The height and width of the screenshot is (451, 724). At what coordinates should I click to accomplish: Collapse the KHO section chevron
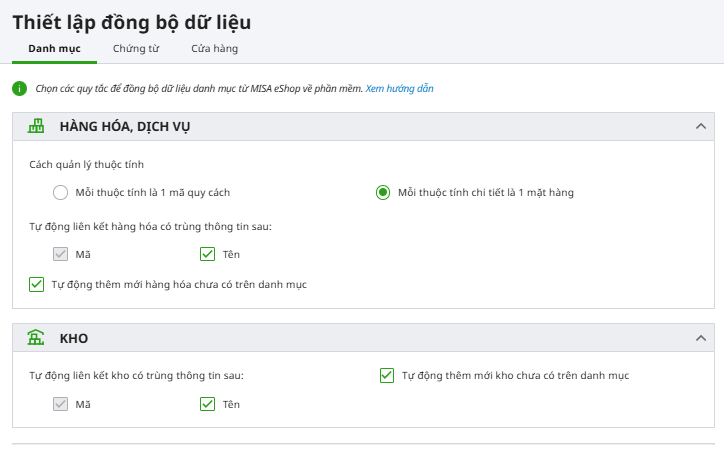[x=700, y=338]
